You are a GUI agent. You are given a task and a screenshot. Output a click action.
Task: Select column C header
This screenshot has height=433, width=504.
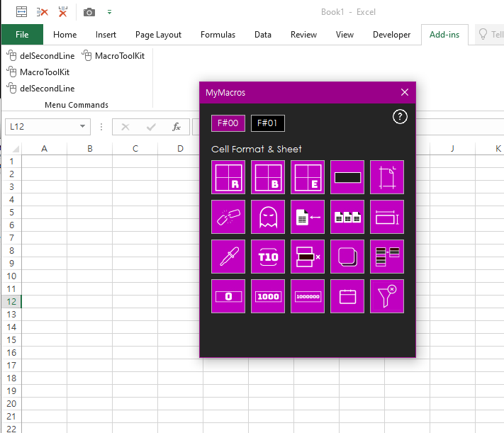point(135,149)
